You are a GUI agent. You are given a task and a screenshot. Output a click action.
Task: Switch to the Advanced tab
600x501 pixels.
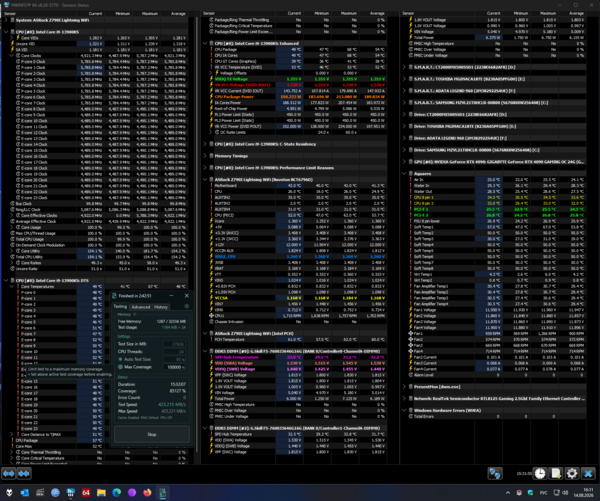[140, 307]
